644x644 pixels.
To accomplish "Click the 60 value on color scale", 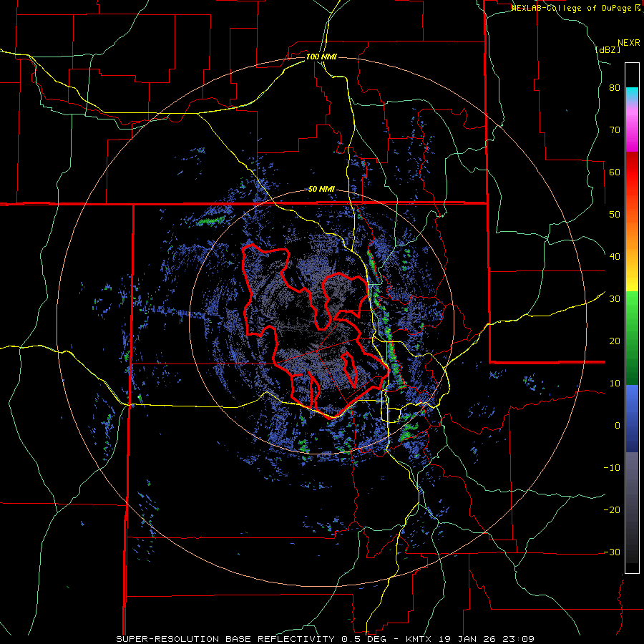I will tap(615, 172).
